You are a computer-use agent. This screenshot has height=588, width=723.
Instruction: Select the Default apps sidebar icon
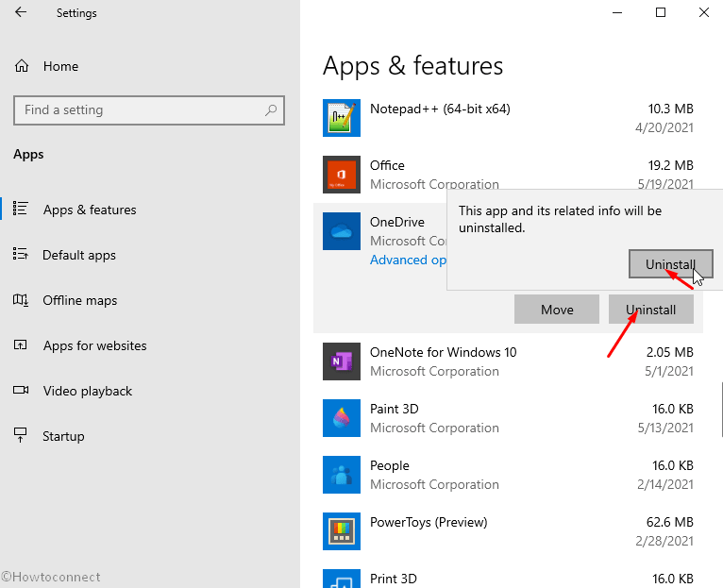(x=20, y=254)
